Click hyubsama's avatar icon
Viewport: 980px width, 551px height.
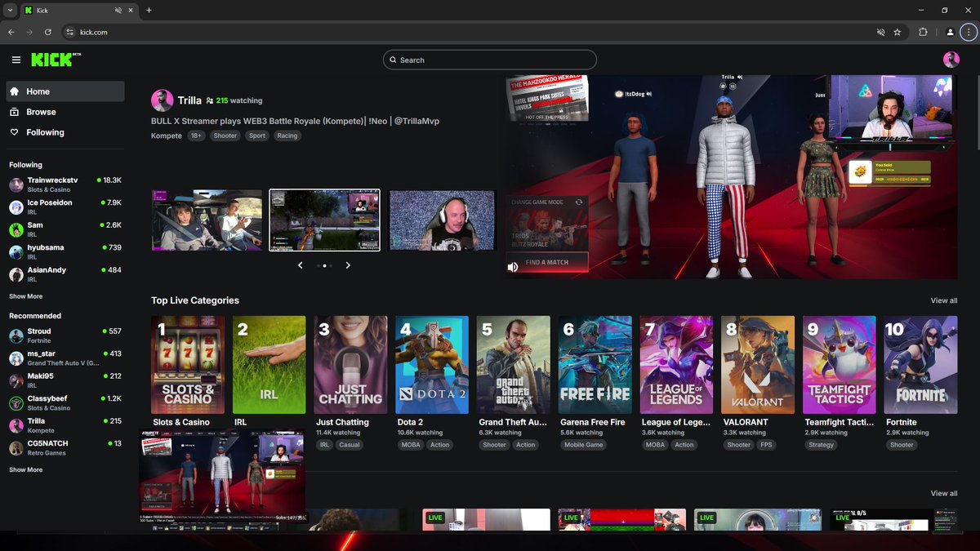16,252
